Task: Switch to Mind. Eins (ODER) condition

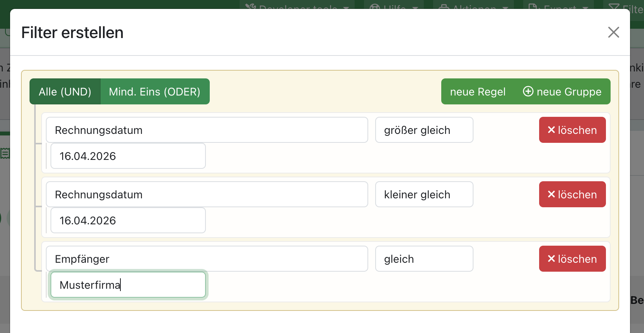Action: (155, 92)
